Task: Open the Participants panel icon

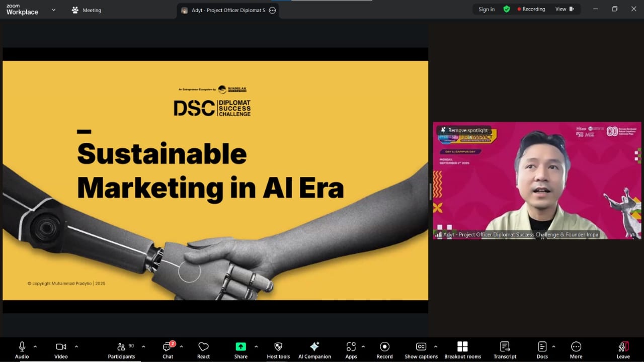Action: (121, 347)
